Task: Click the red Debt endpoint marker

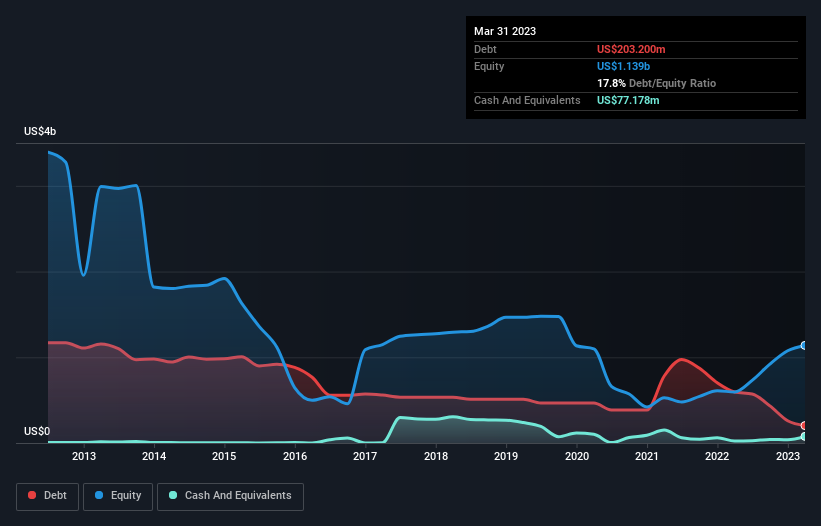Action: (x=804, y=426)
